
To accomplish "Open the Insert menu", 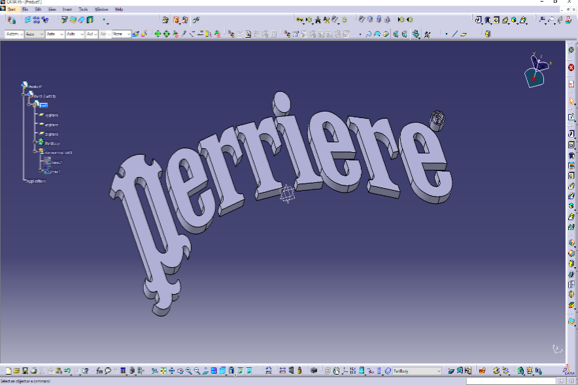I will 67,9.
